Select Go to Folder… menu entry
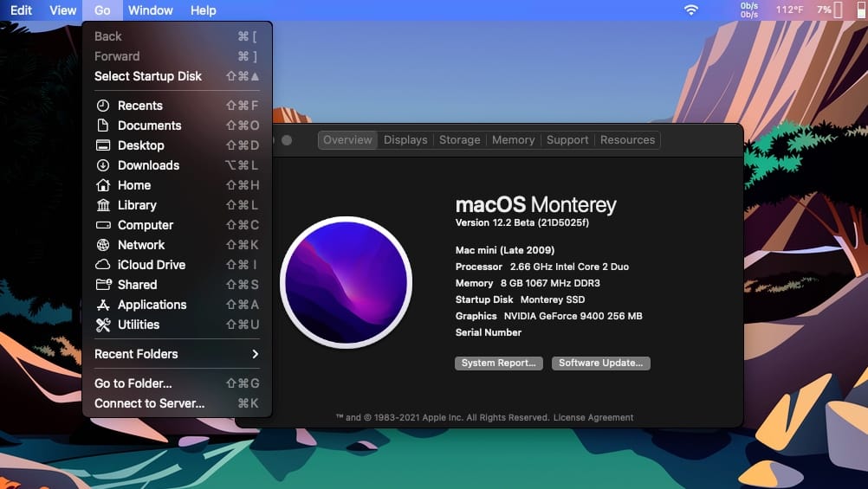The height and width of the screenshot is (489, 868). 177,383
